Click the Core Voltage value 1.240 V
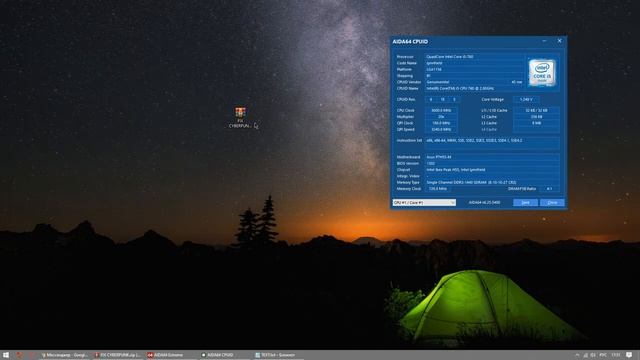The width and height of the screenshot is (640, 360). tap(526, 99)
